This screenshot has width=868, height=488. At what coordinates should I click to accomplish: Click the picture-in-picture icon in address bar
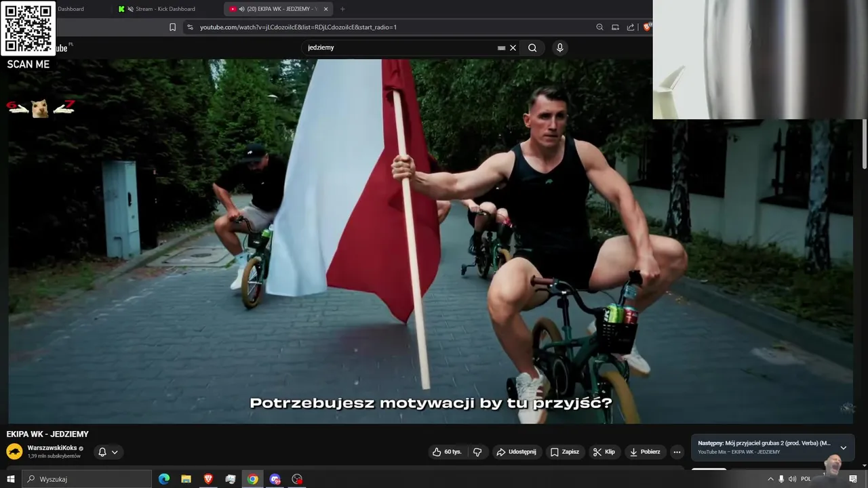coord(615,27)
